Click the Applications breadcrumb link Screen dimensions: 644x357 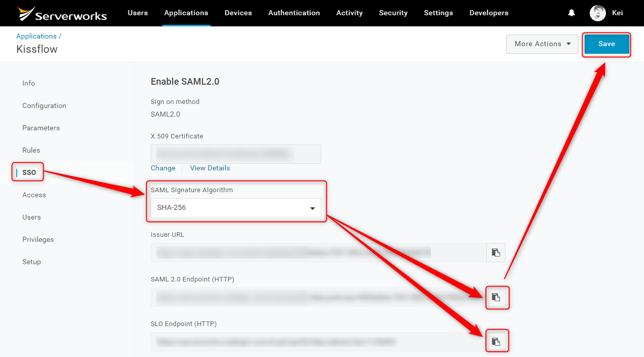(37, 36)
